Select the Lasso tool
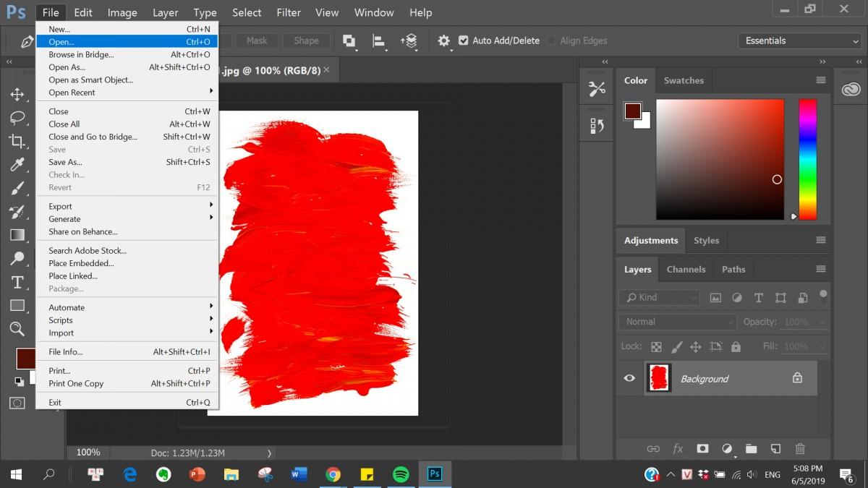The width and height of the screenshot is (868, 488). 17,117
